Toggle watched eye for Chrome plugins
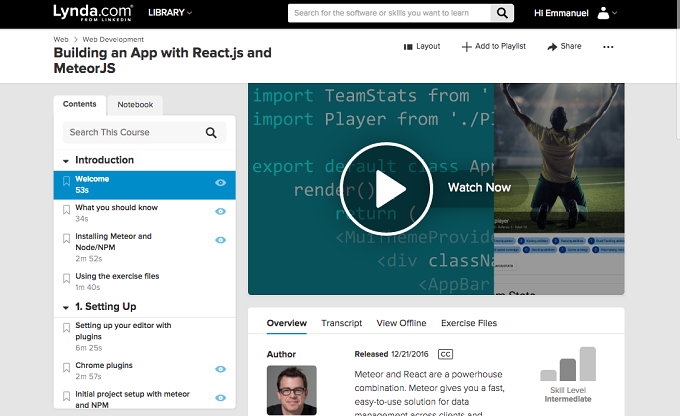The image size is (680, 416). [x=221, y=369]
